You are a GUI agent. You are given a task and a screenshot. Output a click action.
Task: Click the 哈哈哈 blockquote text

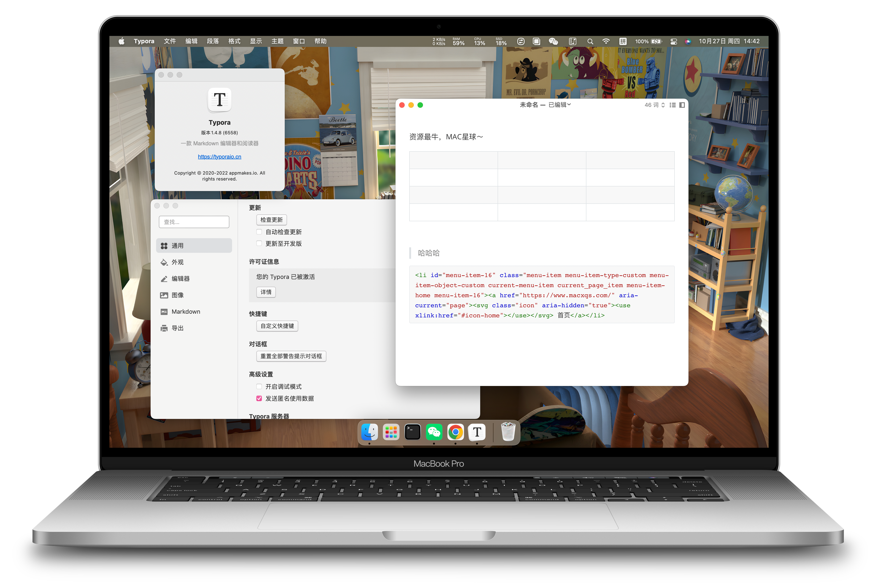click(x=429, y=253)
